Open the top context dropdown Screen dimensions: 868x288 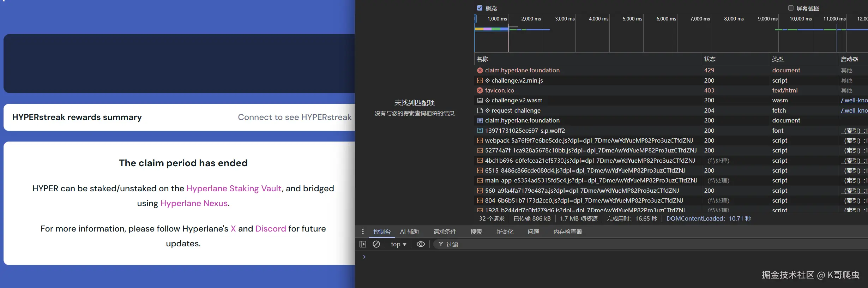(399, 244)
